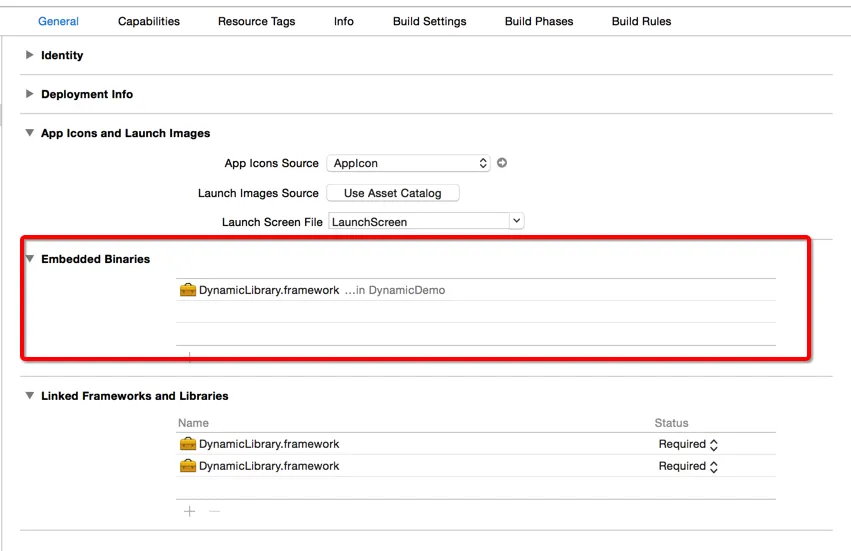Click the arrow icon next to AppIcon
The width and height of the screenshot is (851, 551).
click(502, 163)
